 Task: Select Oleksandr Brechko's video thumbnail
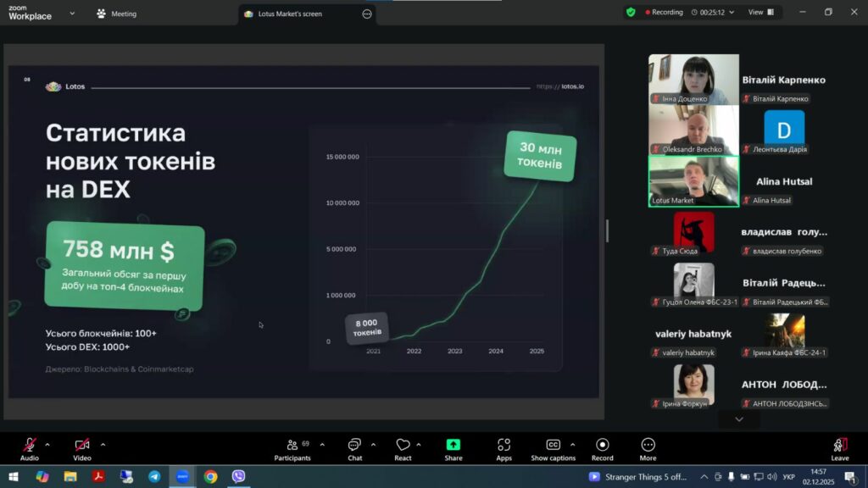pyautogui.click(x=693, y=130)
